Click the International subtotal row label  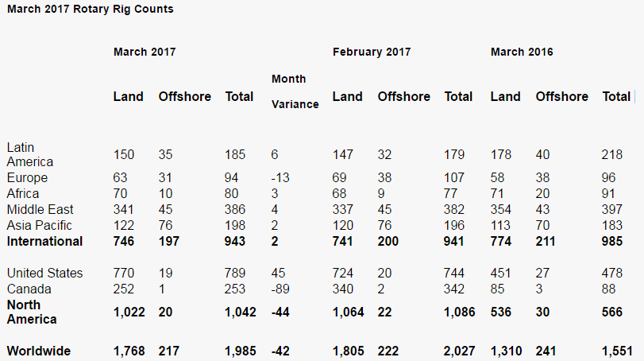click(44, 241)
